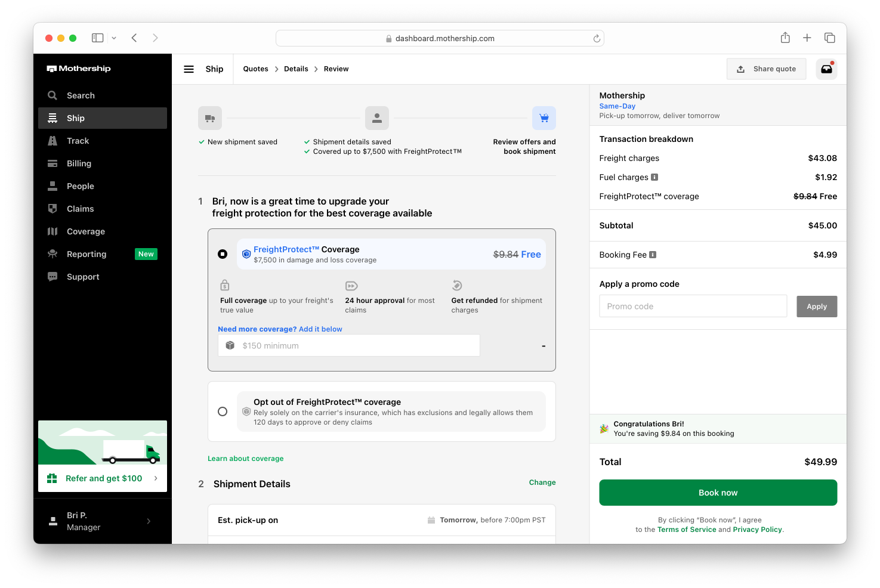The width and height of the screenshot is (880, 588).
Task: Click Change for Shipment Details
Action: [542, 482]
